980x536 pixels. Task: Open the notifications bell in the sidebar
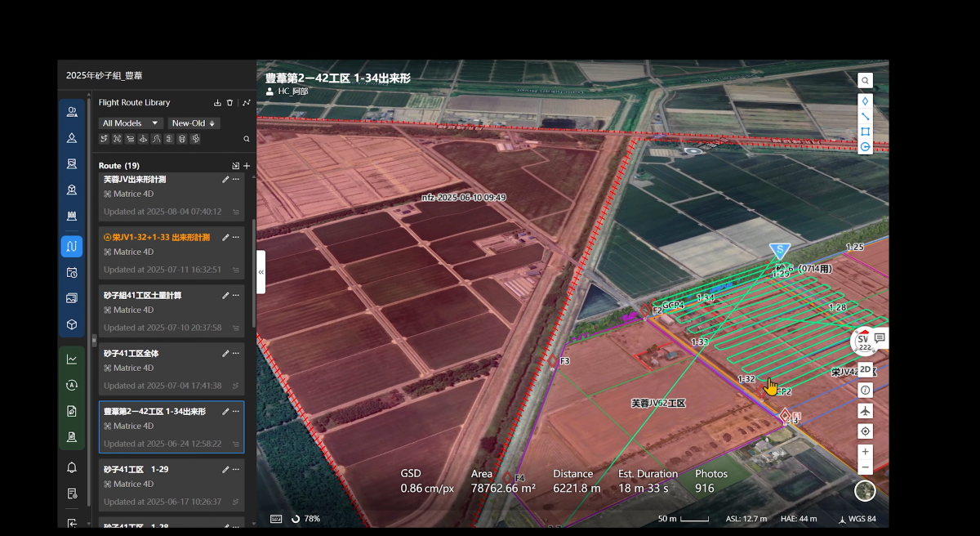72,467
